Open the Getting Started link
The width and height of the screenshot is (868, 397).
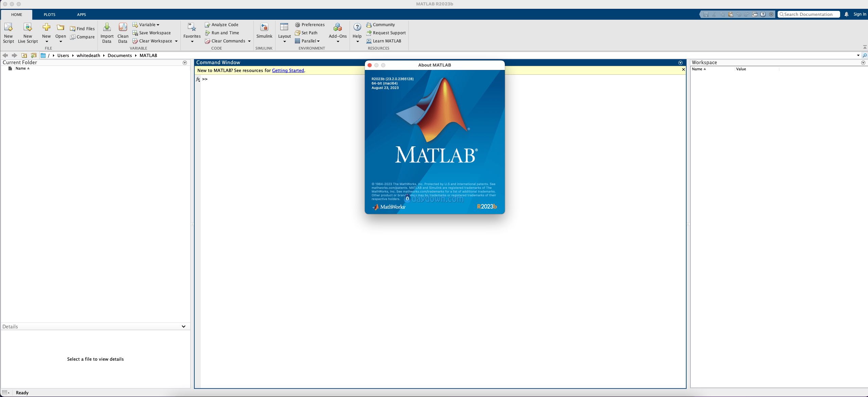tap(288, 70)
